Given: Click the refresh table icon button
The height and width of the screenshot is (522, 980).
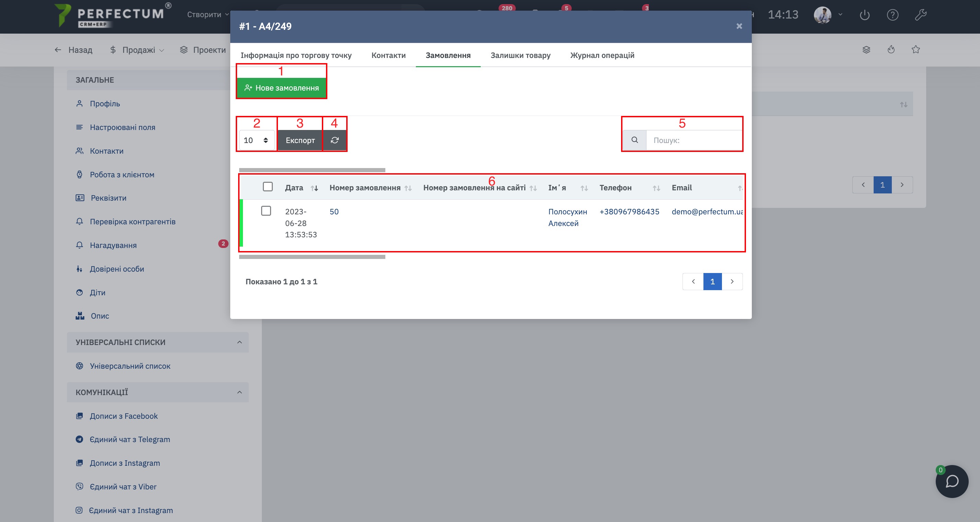Looking at the screenshot, I should (335, 140).
